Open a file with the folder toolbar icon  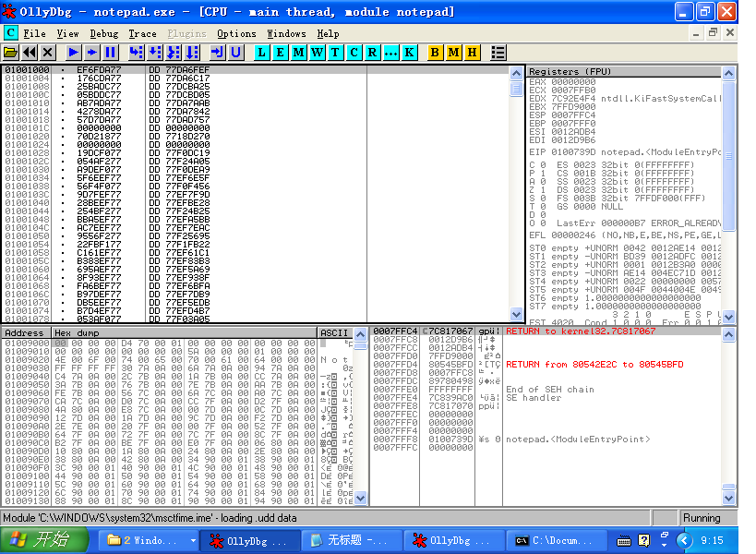point(10,52)
